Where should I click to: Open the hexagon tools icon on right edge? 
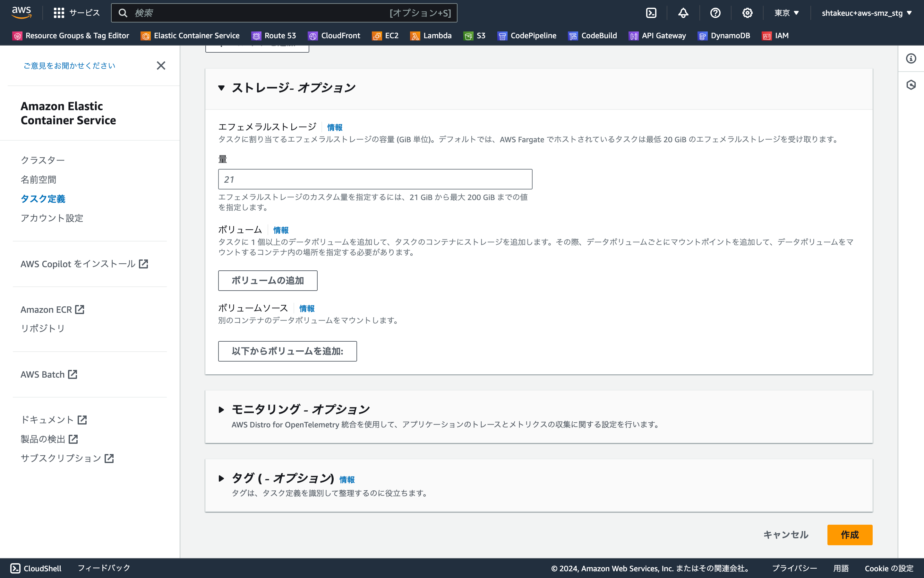pos(911,84)
